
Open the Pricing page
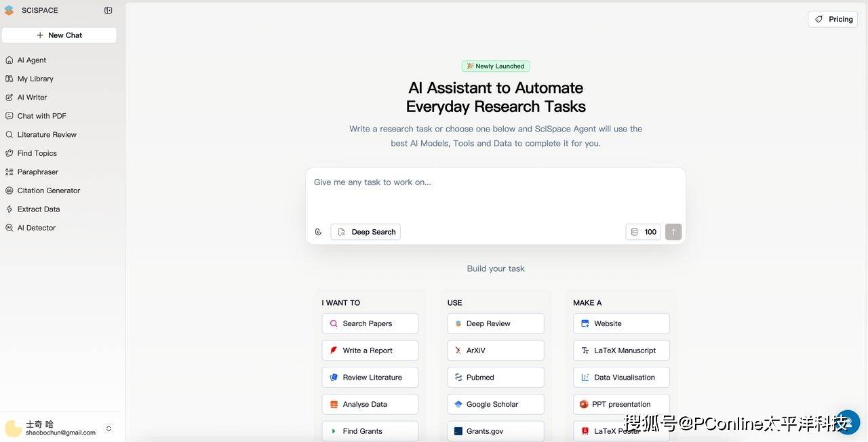(x=833, y=19)
